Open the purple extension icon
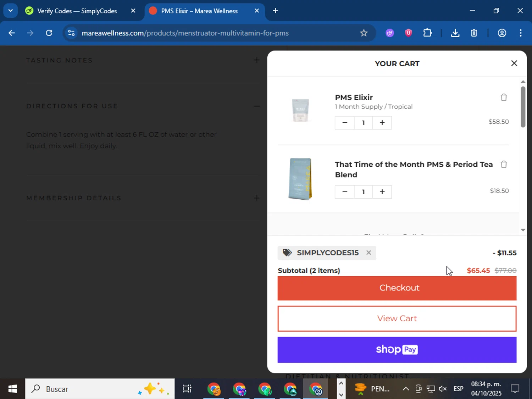Image resolution: width=532 pixels, height=399 pixels. click(x=390, y=33)
